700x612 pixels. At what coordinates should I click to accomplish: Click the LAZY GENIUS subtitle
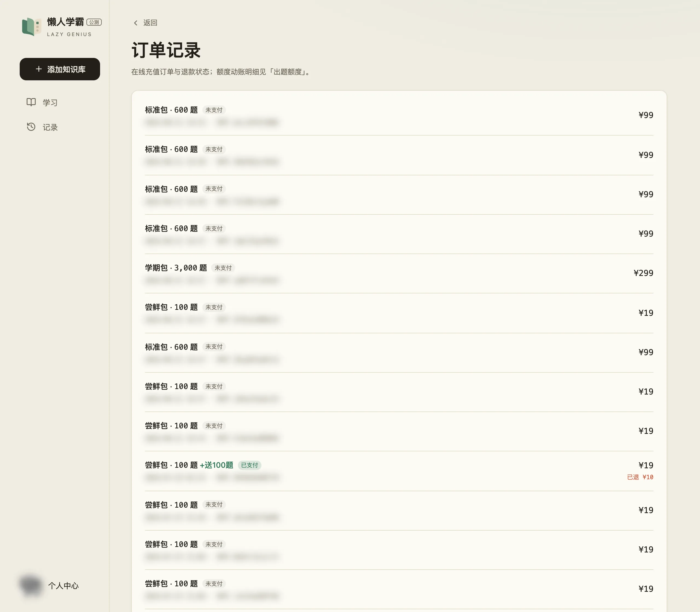[x=69, y=34]
